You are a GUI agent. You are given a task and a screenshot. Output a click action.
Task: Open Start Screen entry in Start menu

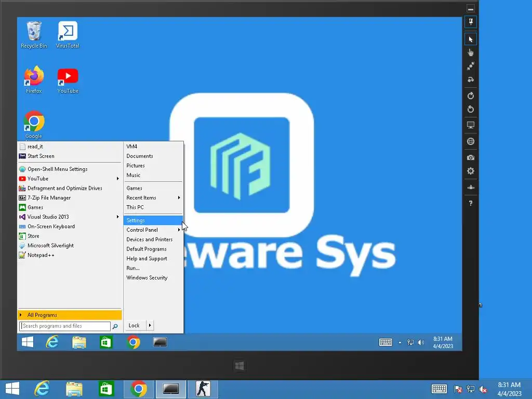pyautogui.click(x=70, y=156)
